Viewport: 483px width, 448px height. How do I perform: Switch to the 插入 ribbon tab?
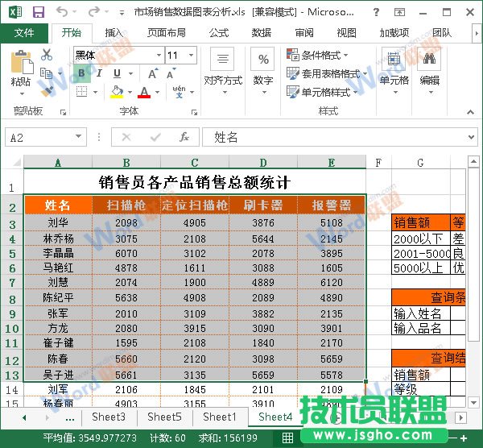(x=114, y=33)
